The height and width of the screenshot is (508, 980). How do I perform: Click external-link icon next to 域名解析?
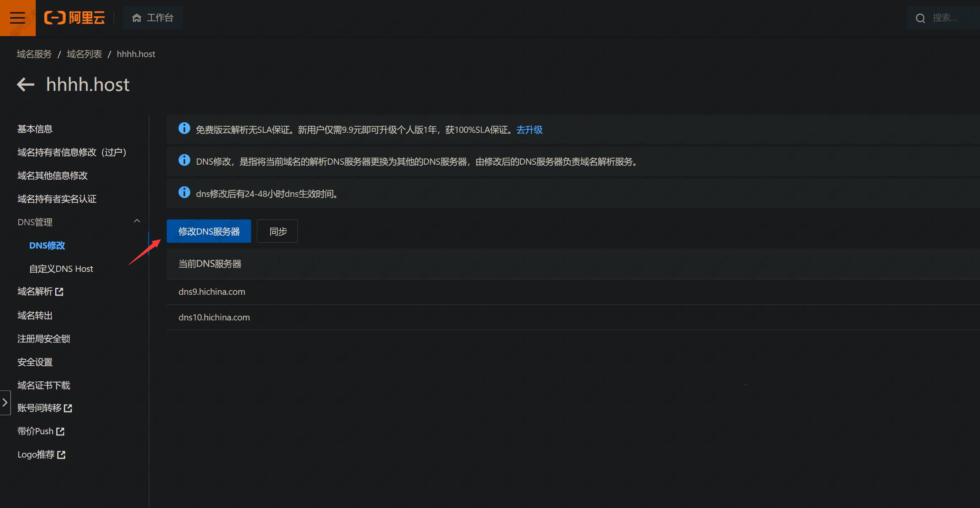(59, 292)
